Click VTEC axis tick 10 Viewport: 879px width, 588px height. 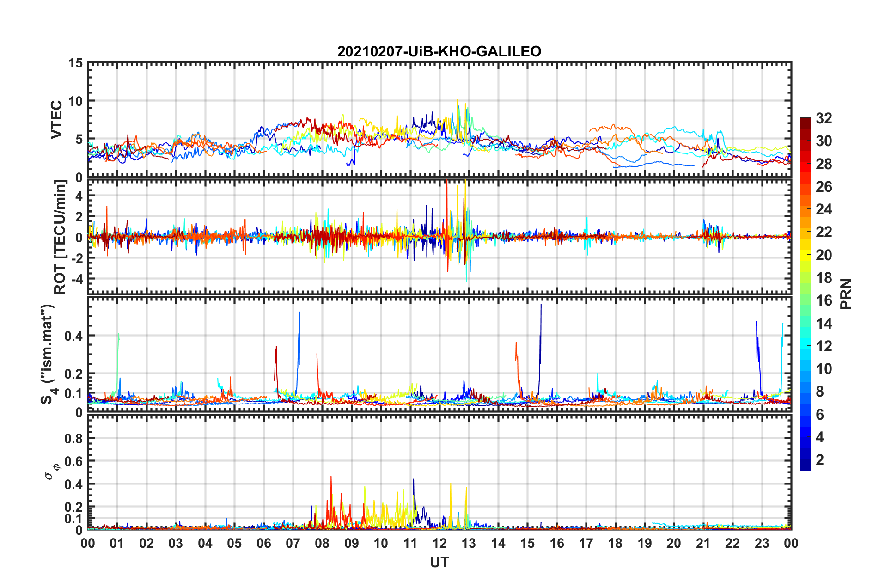pyautogui.click(x=75, y=101)
